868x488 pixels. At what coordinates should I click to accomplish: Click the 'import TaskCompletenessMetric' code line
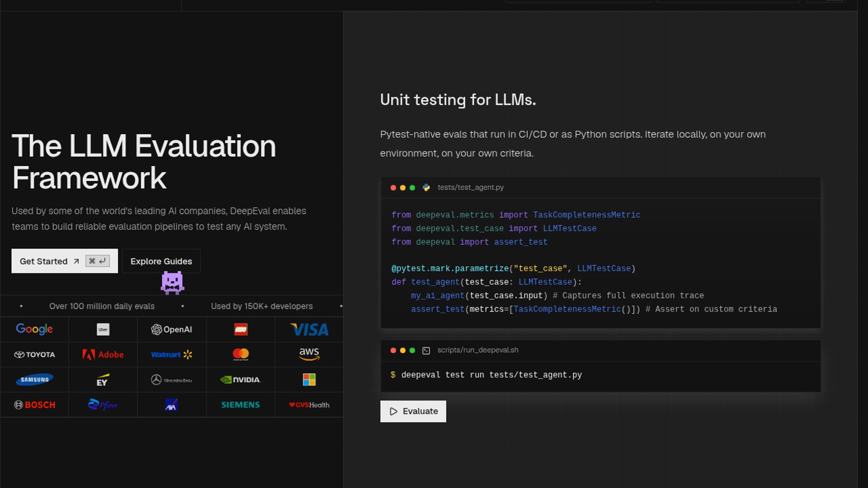516,215
